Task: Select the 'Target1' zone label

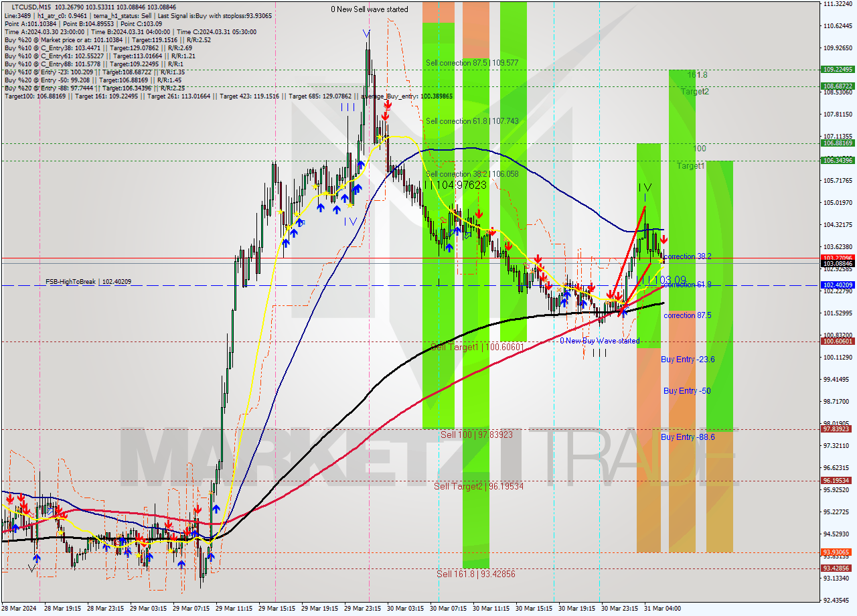Action: pyautogui.click(x=690, y=165)
